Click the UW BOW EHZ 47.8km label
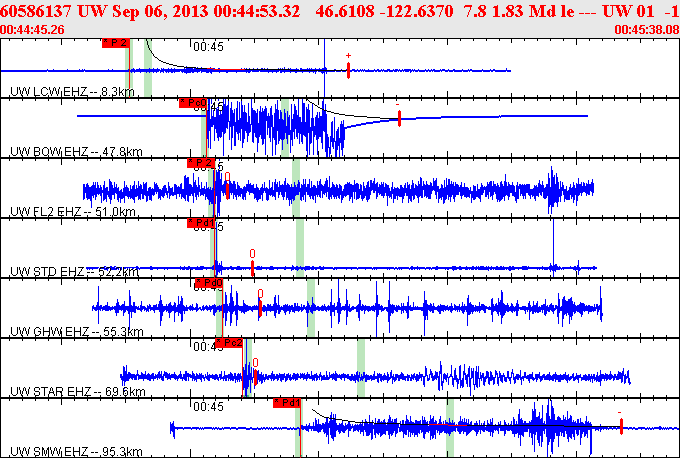680x458 pixels. coord(76,152)
